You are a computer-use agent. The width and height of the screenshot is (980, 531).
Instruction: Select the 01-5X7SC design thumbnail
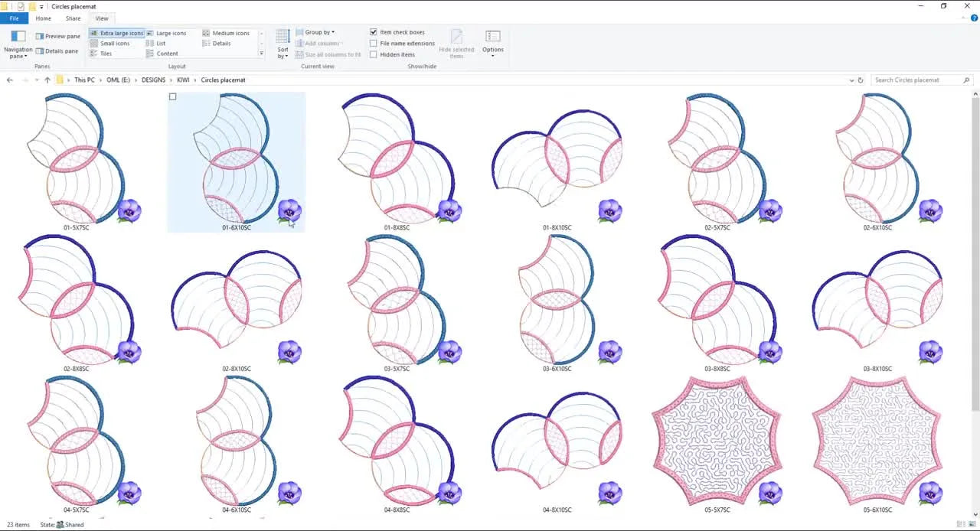[x=77, y=157]
